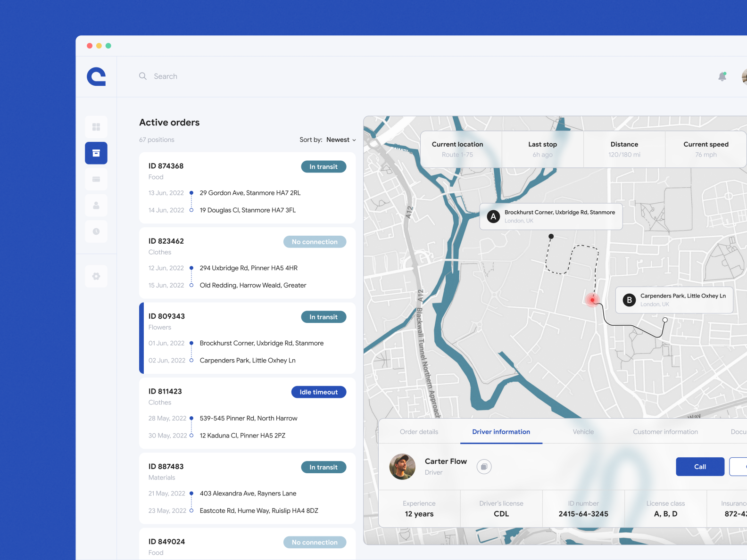Click the Experience 12 years value
The width and height of the screenshot is (747, 560).
pos(419,514)
